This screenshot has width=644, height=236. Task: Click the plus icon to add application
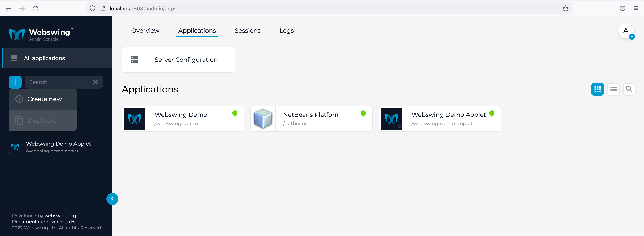pos(15,82)
